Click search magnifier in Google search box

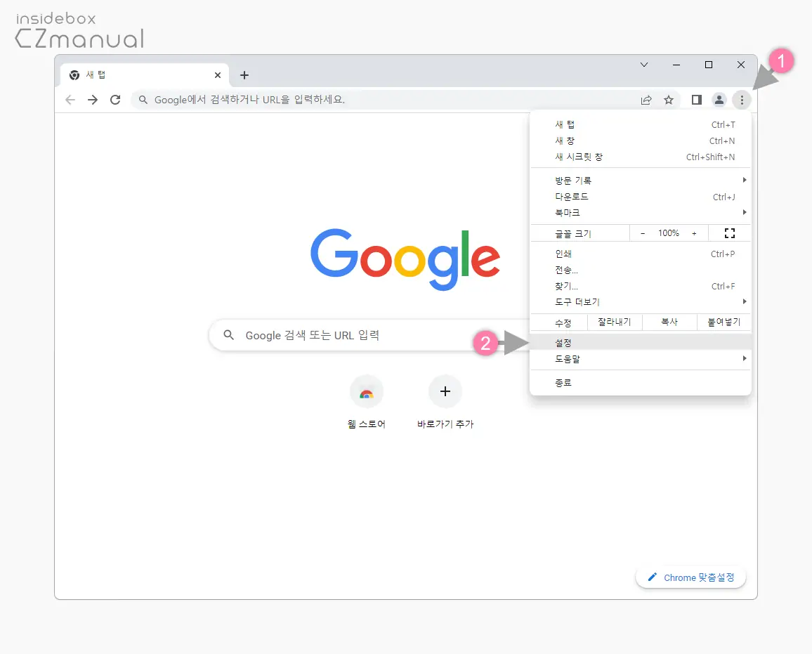(x=229, y=335)
